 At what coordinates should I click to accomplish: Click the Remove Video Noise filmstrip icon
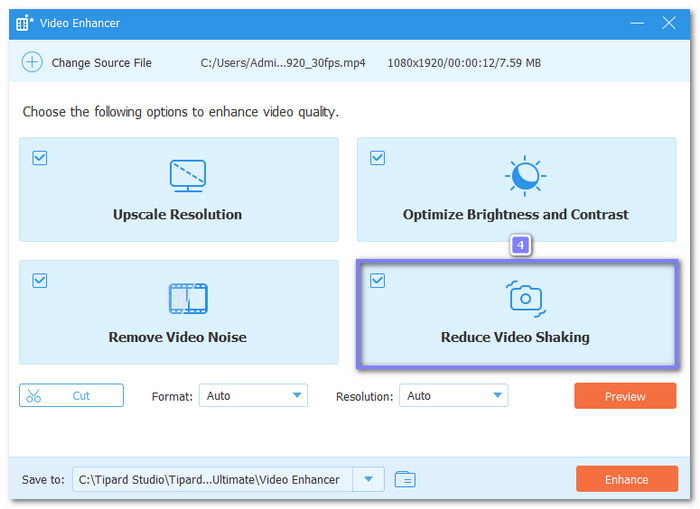pos(188,298)
